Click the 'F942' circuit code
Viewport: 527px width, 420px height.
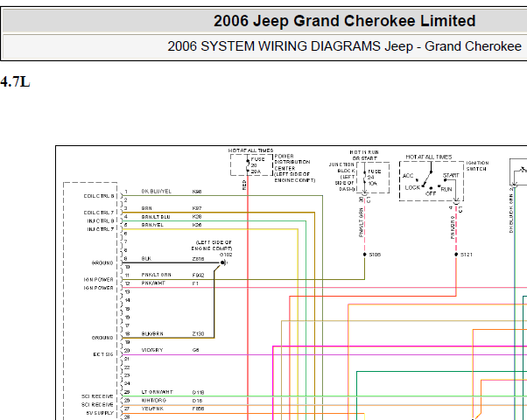[199, 275]
